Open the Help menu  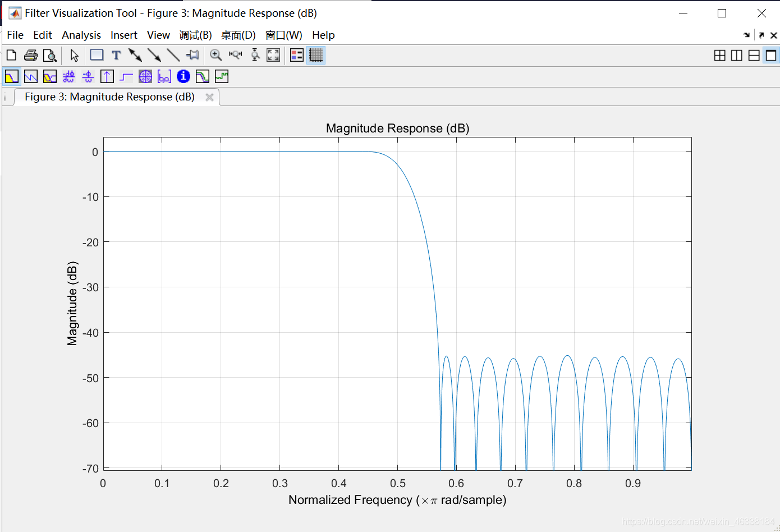(x=323, y=35)
